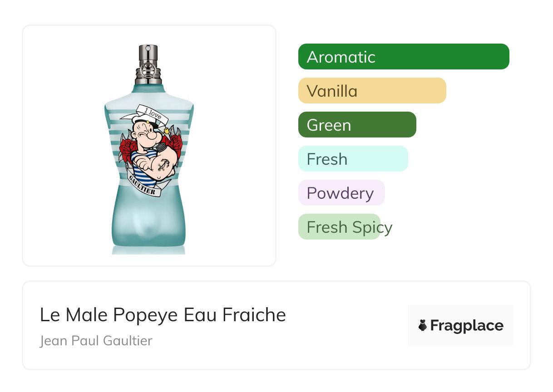This screenshot has width=553, height=392.
Task: Click the Fragplace flower logo icon
Action: [423, 326]
